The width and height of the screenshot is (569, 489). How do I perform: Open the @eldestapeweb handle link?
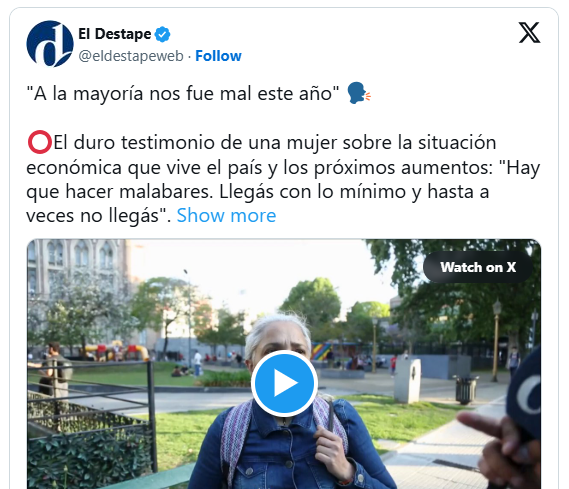pyautogui.click(x=131, y=56)
